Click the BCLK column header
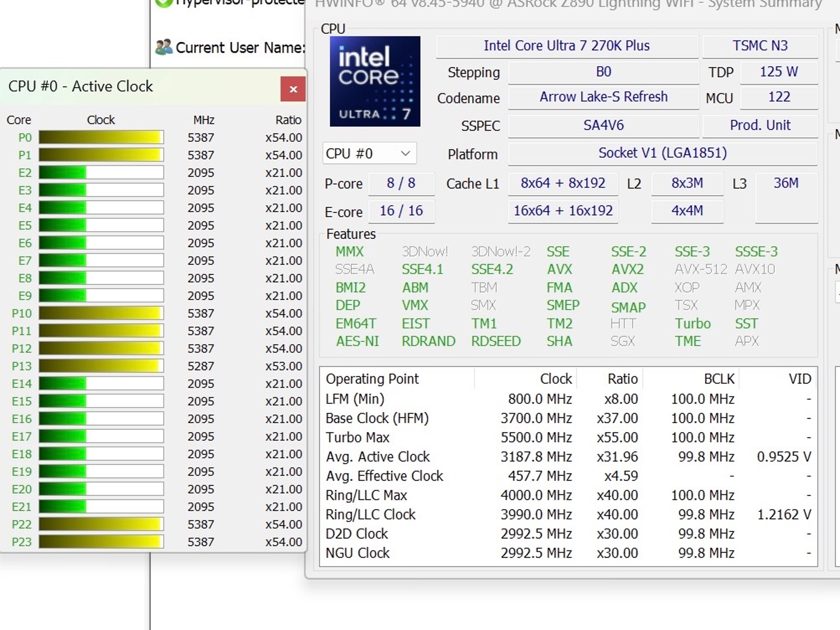Viewport: 840px width, 630px height. point(719,379)
